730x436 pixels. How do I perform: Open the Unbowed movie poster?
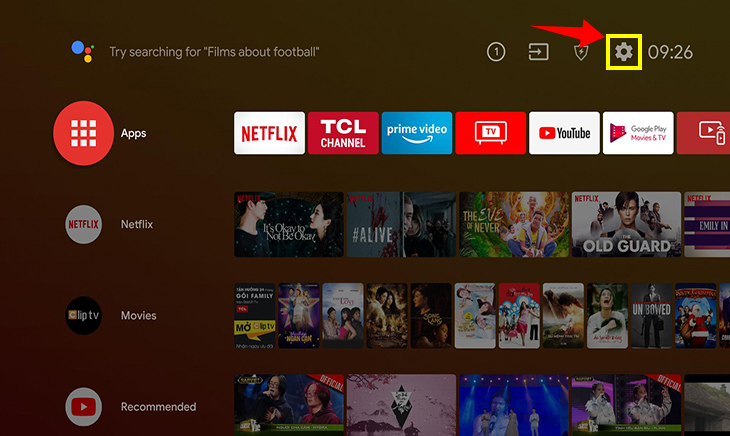[651, 315]
